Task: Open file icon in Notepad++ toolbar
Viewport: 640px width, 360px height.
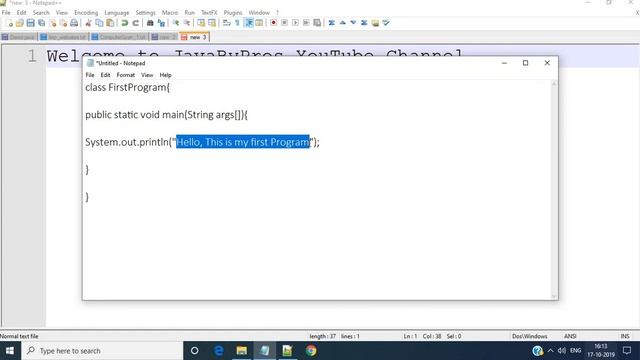Action: [x=20, y=23]
